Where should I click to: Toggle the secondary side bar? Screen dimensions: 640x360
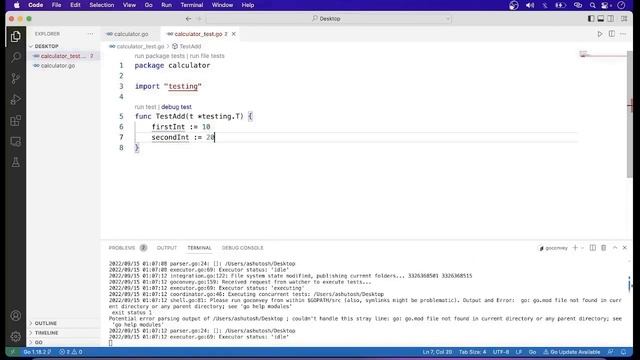611,19
